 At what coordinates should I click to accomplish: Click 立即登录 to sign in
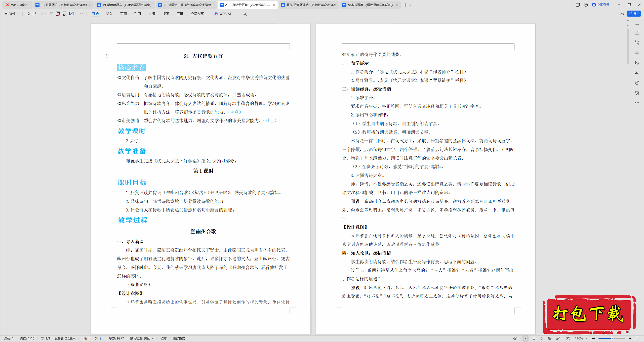click(x=601, y=5)
